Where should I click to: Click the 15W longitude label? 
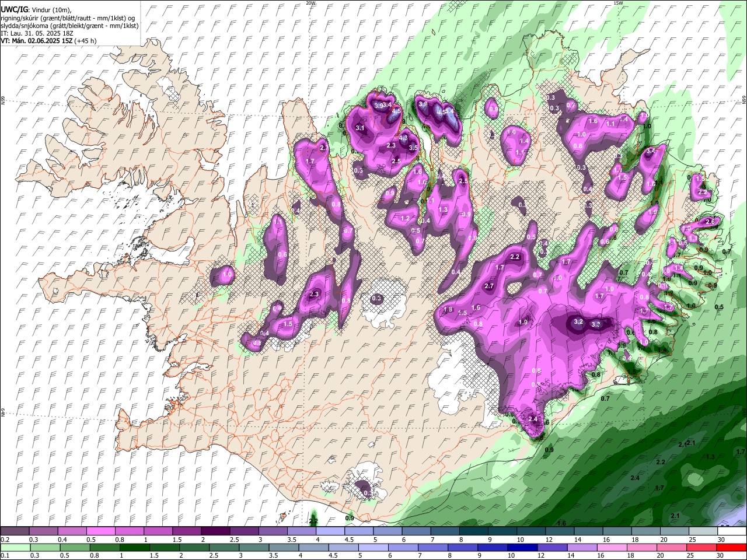pyautogui.click(x=618, y=3)
